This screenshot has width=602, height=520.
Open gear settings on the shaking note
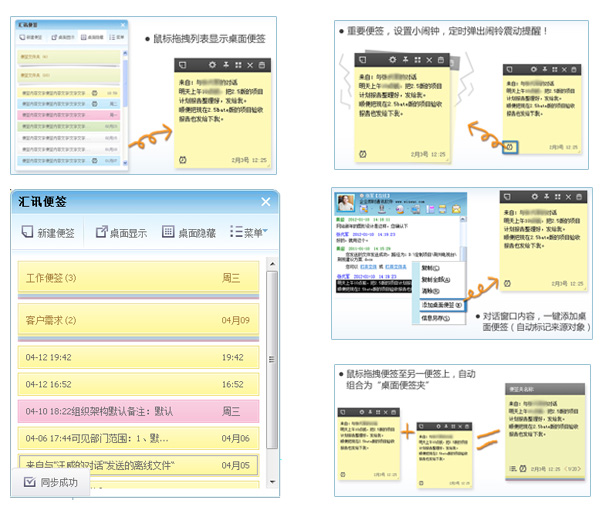[x=392, y=60]
